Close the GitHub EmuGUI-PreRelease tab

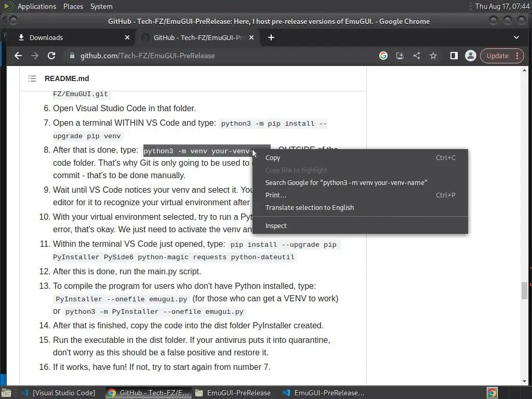pos(251,37)
